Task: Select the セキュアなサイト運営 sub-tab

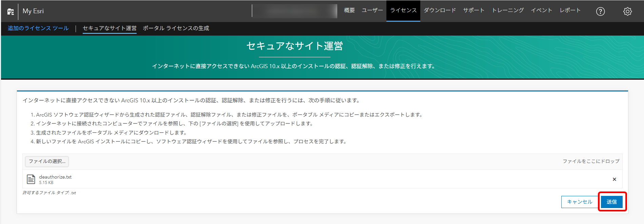Action: point(109,28)
